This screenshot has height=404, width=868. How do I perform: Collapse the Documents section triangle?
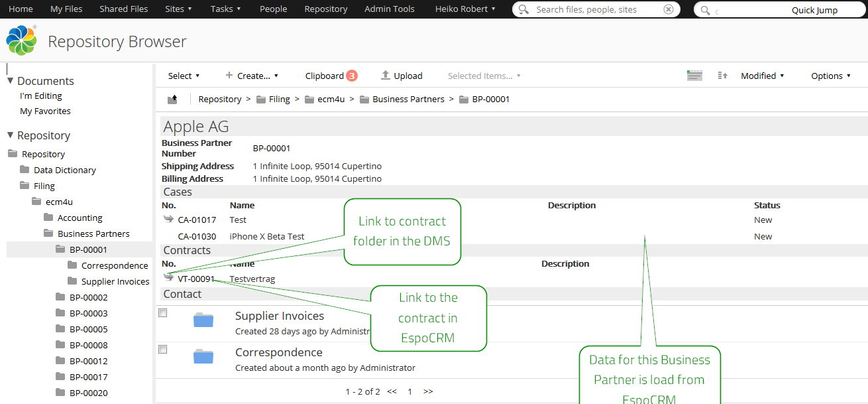(x=11, y=81)
